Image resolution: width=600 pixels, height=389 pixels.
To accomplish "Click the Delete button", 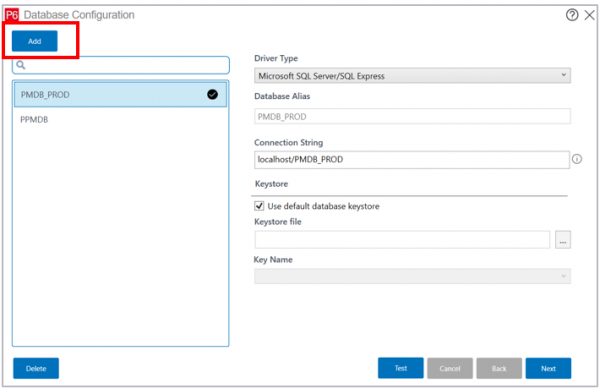I will point(36,368).
